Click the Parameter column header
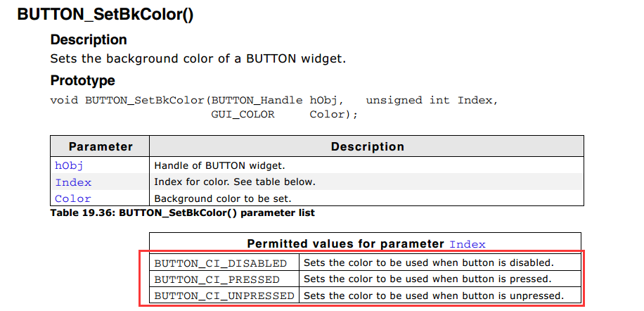The width and height of the screenshot is (644, 311). (101, 146)
